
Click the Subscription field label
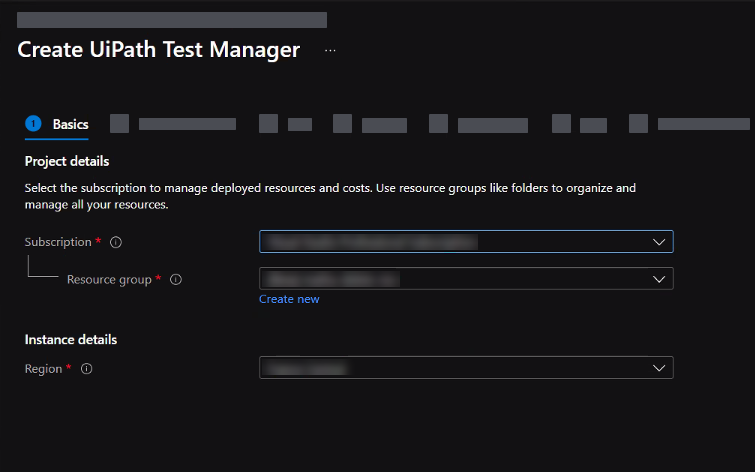[x=58, y=242]
